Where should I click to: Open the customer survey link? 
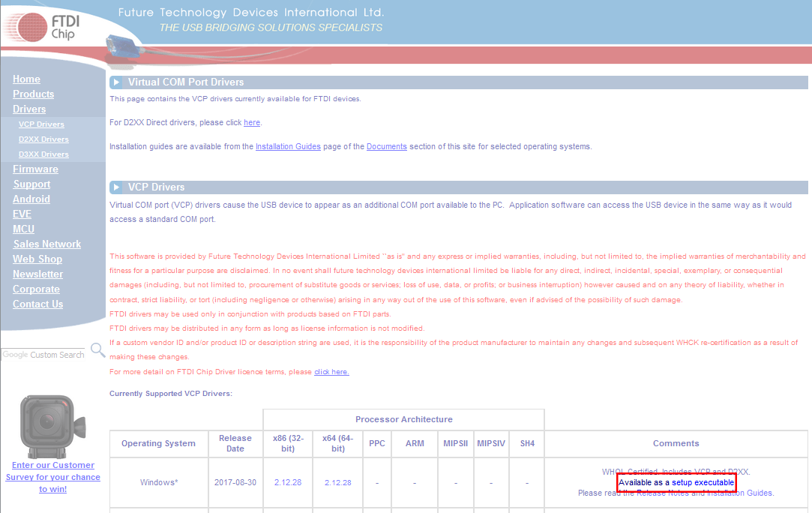[52, 477]
